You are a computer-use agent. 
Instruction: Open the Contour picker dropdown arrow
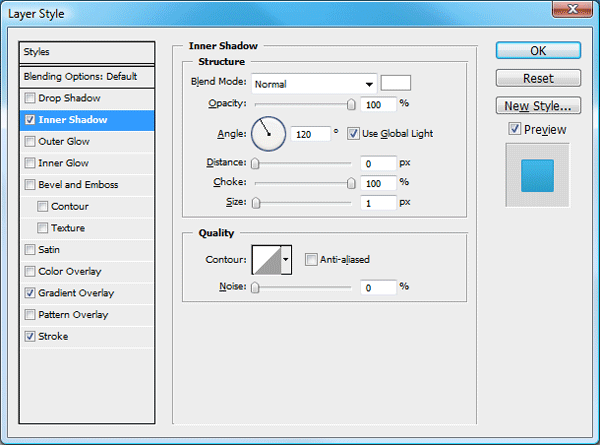click(x=286, y=260)
